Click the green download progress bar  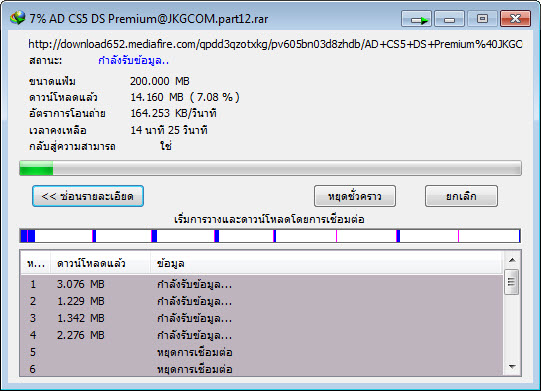(x=270, y=168)
